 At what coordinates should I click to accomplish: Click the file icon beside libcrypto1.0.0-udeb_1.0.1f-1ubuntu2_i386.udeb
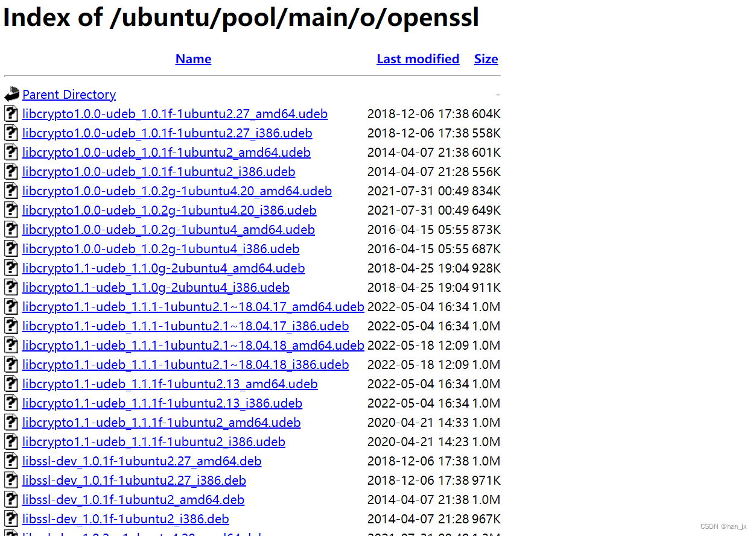pyautogui.click(x=11, y=171)
